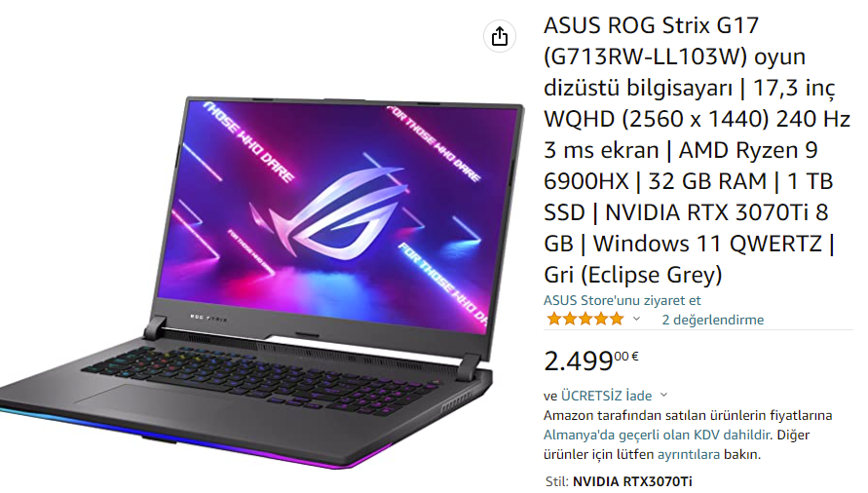
Task: Follow the ayrıntılara link
Action: click(x=689, y=454)
